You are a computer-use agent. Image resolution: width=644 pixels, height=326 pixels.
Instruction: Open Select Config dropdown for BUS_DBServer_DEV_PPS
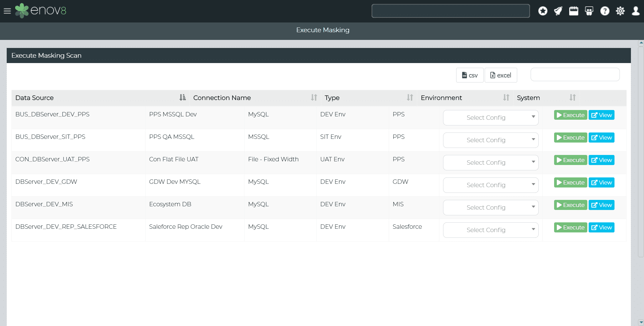[490, 118]
